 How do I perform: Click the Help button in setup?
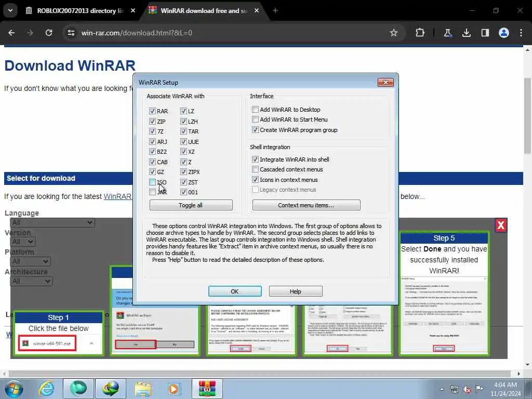point(296,291)
